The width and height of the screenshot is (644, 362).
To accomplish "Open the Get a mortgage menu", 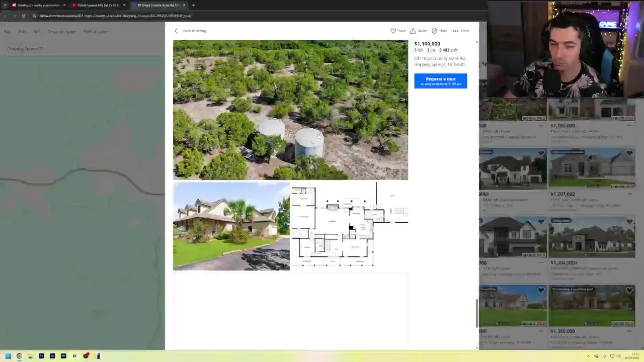I will click(x=62, y=31).
